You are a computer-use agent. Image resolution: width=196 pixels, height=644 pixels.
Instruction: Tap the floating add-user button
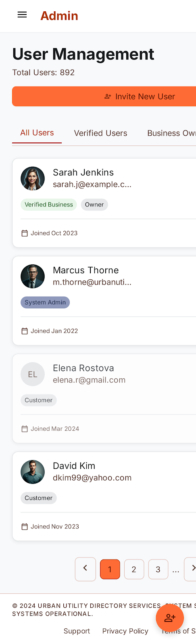[x=170, y=618]
